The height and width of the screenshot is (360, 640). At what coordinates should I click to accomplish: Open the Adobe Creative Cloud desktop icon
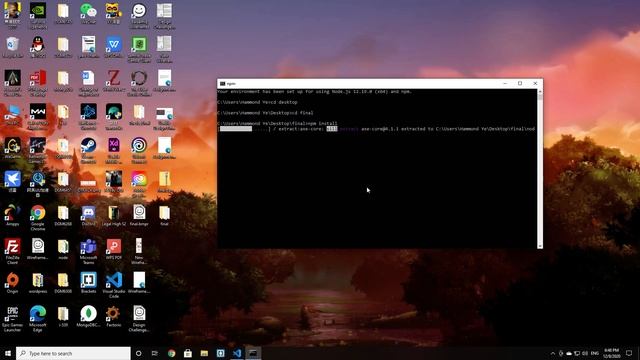(139, 184)
